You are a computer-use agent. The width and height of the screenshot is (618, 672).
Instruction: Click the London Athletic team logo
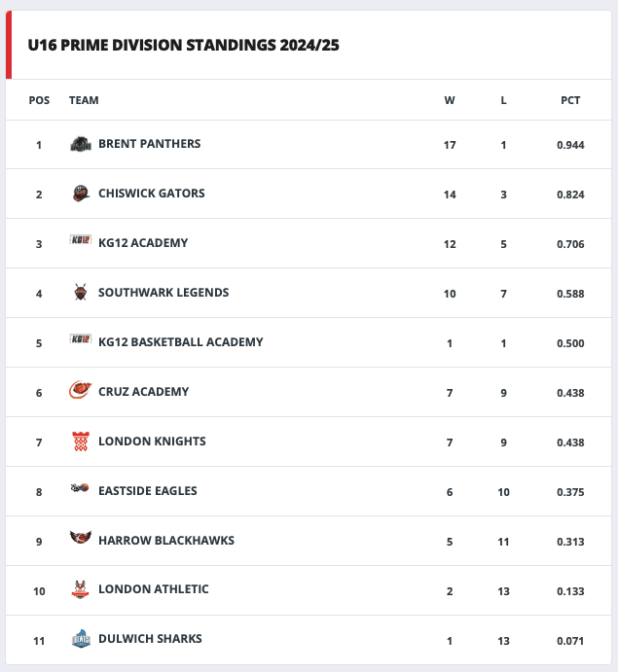click(80, 589)
